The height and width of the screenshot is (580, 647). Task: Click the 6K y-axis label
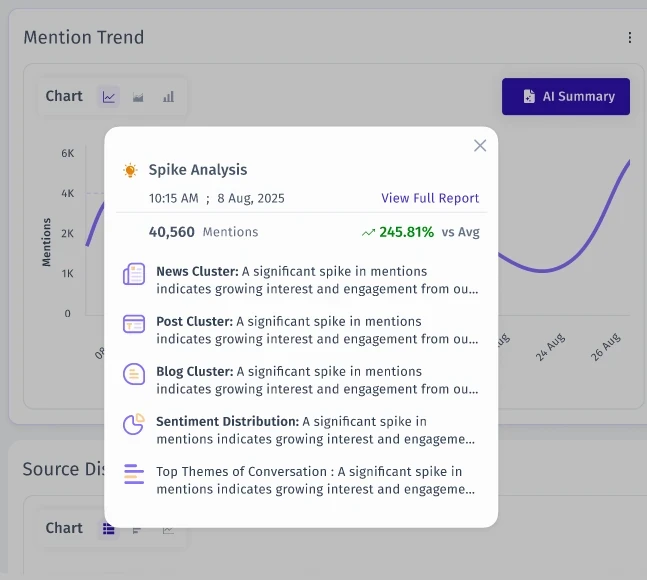68,153
